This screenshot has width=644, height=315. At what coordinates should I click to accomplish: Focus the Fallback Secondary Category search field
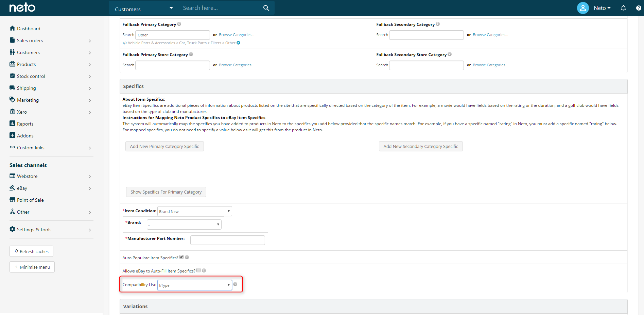point(427,35)
